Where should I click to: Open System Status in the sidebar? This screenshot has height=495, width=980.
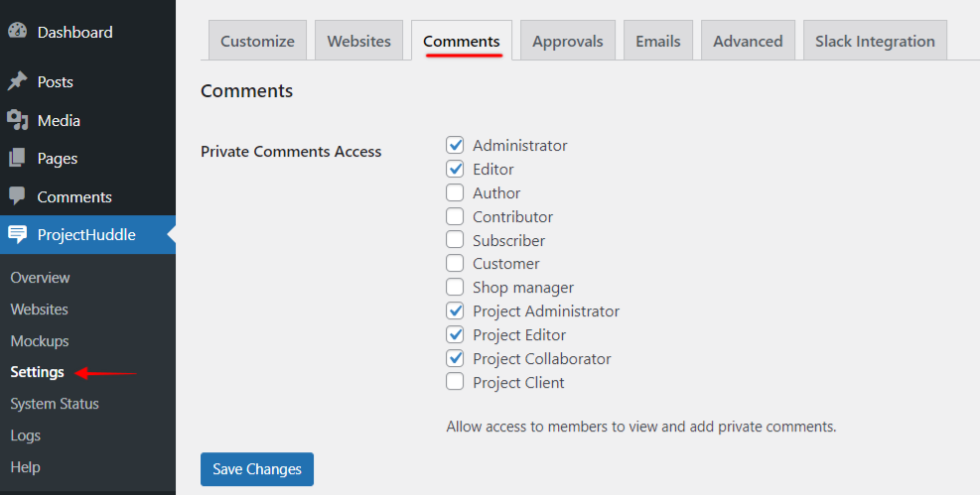click(55, 404)
